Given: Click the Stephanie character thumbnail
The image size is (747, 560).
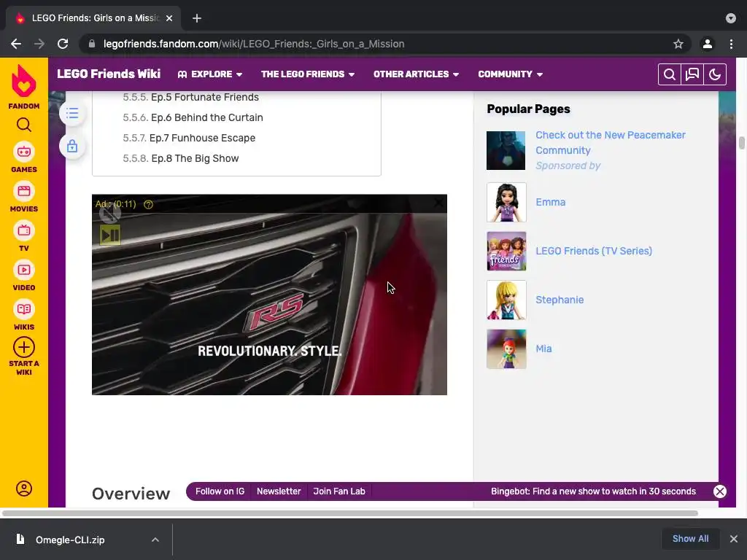Looking at the screenshot, I should [x=506, y=300].
